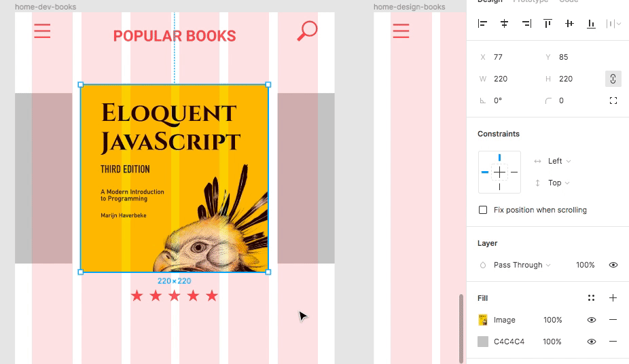629x364 pixels.
Task: Open the Image fill thumbnail swatch
Action: (483, 320)
